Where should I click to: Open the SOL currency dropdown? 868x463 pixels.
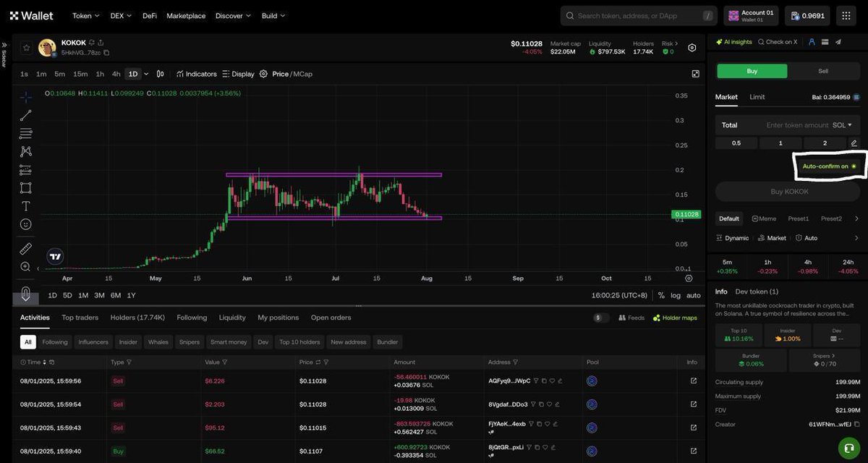(842, 125)
